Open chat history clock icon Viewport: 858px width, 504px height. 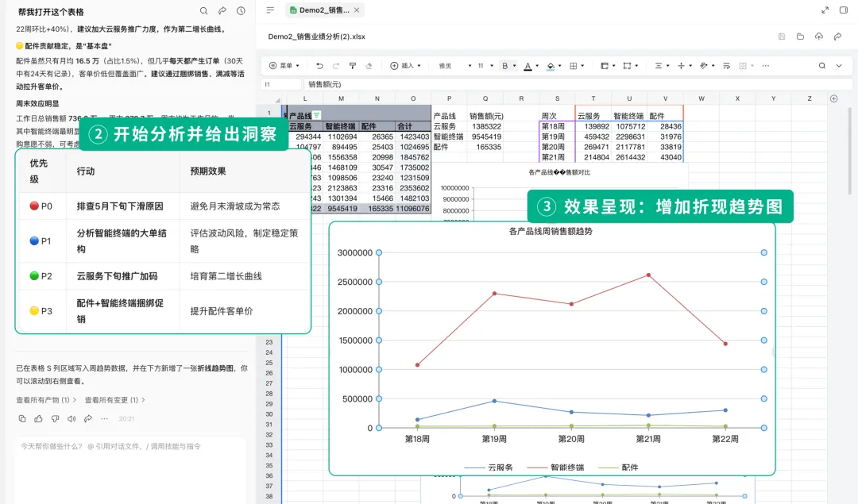tap(241, 11)
